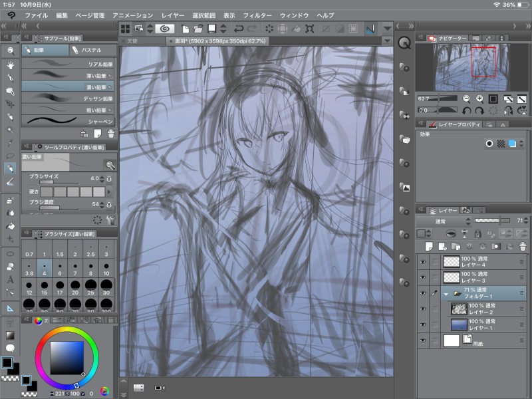Select the Fill bucket tool
Image resolution: width=532 pixels, height=399 pixels.
11,225
